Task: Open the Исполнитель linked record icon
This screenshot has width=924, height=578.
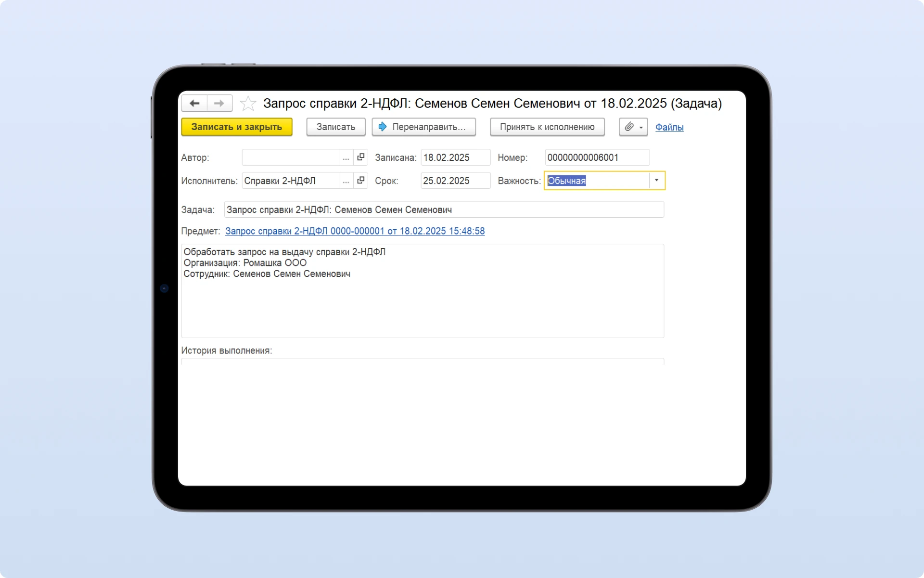Action: [360, 181]
